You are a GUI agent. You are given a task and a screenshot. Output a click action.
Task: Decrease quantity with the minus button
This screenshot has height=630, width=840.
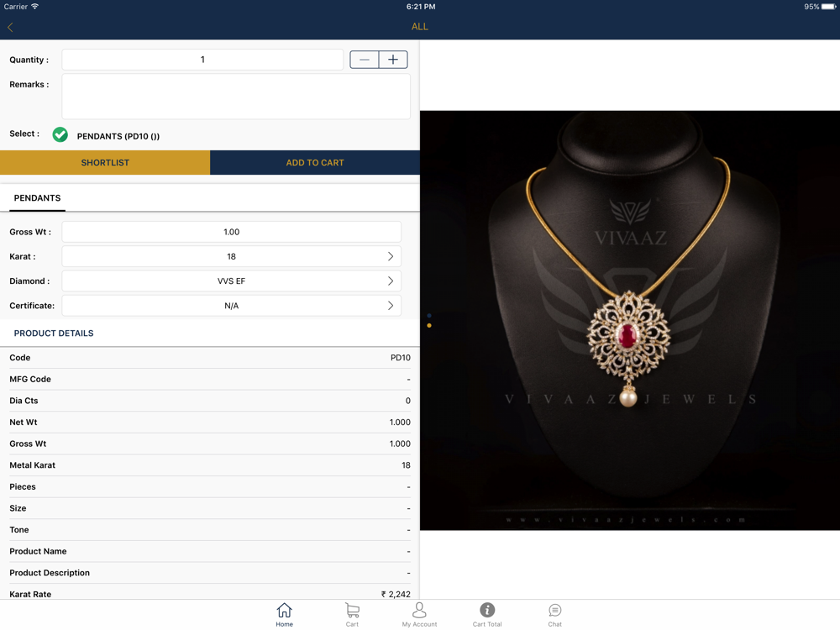[x=365, y=60]
